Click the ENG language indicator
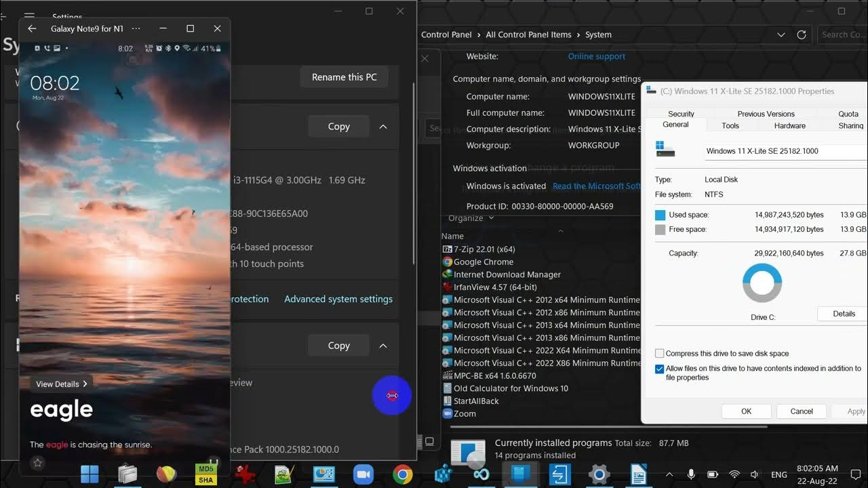 tap(779, 474)
